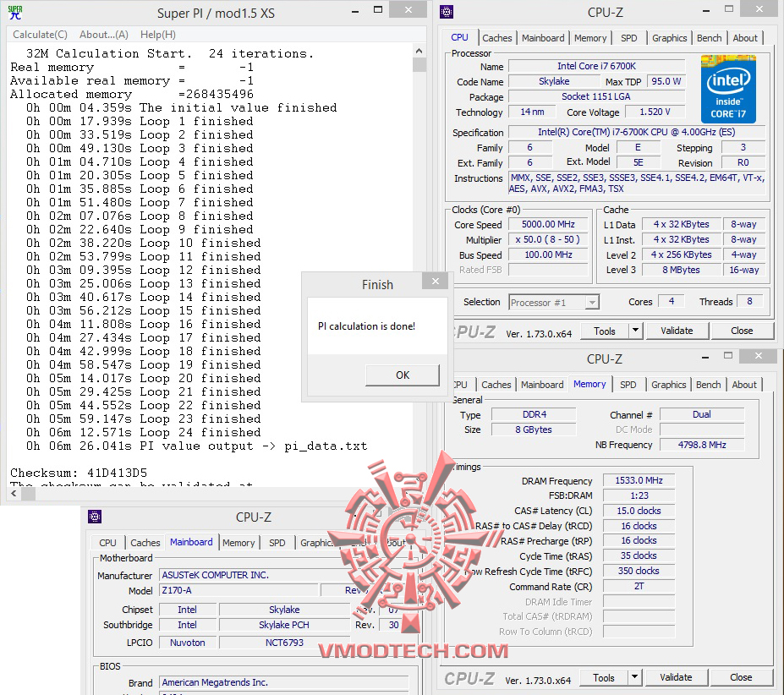Expand Tools dropdown arrow in top CPU-Z

(635, 331)
